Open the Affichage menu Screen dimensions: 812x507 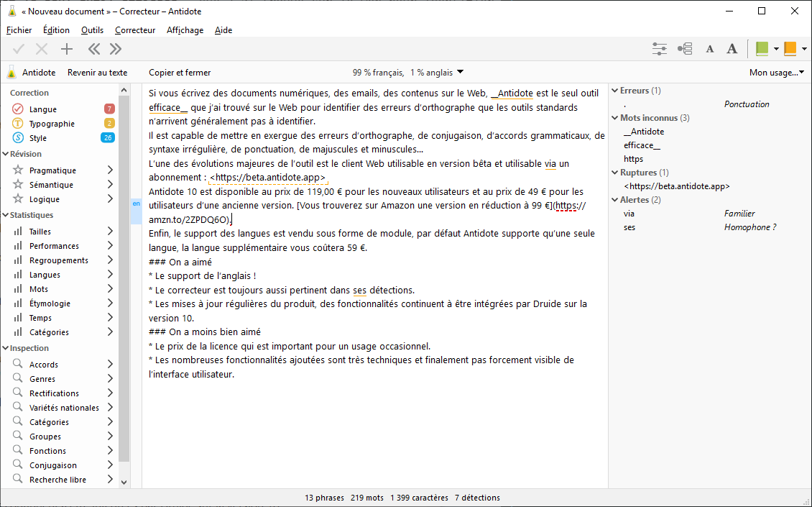185,30
